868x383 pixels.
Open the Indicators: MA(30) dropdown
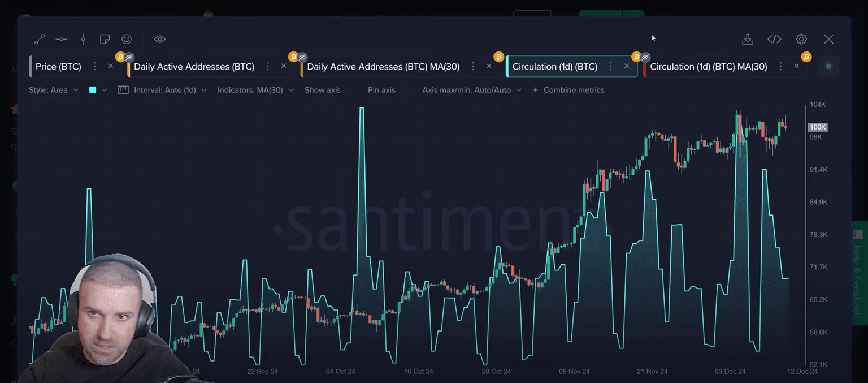pyautogui.click(x=255, y=90)
